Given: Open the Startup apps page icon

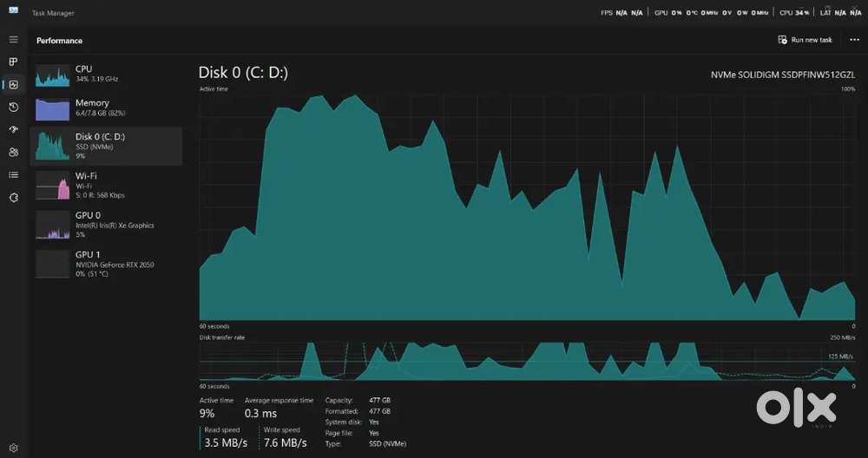Looking at the screenshot, I should click(x=13, y=130).
